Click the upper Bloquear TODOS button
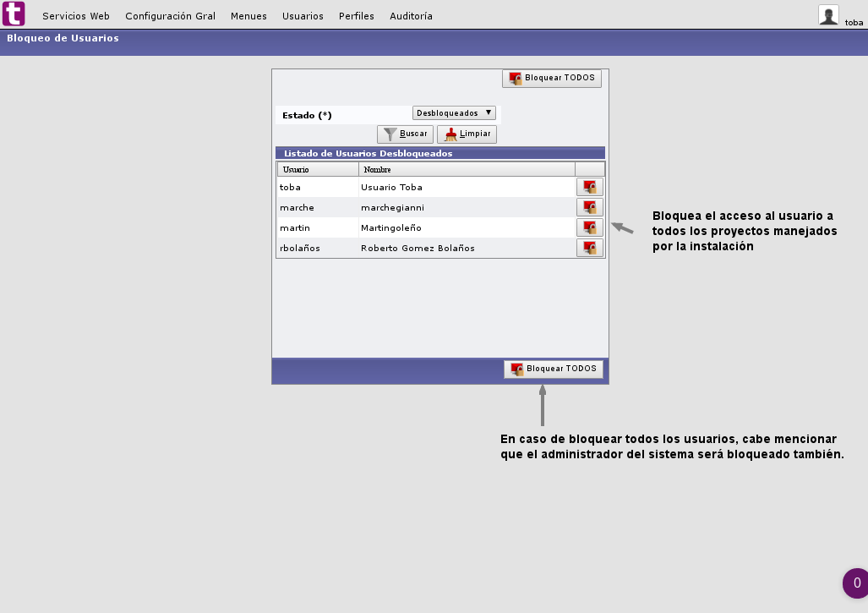Viewport: 868px width, 613px height. 552,77
